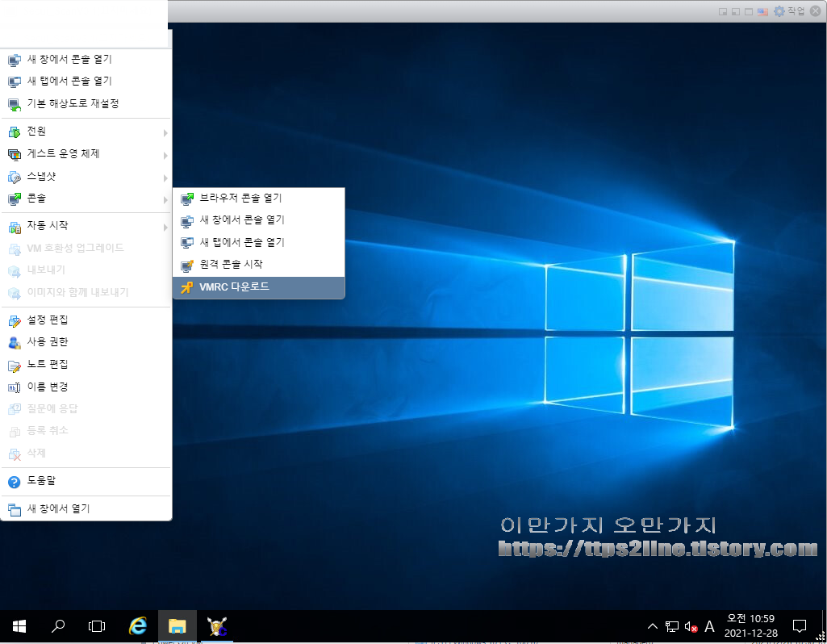The width and height of the screenshot is (827, 644).
Task: Click the console size icon with shaded lower-right corner
Action: click(723, 11)
